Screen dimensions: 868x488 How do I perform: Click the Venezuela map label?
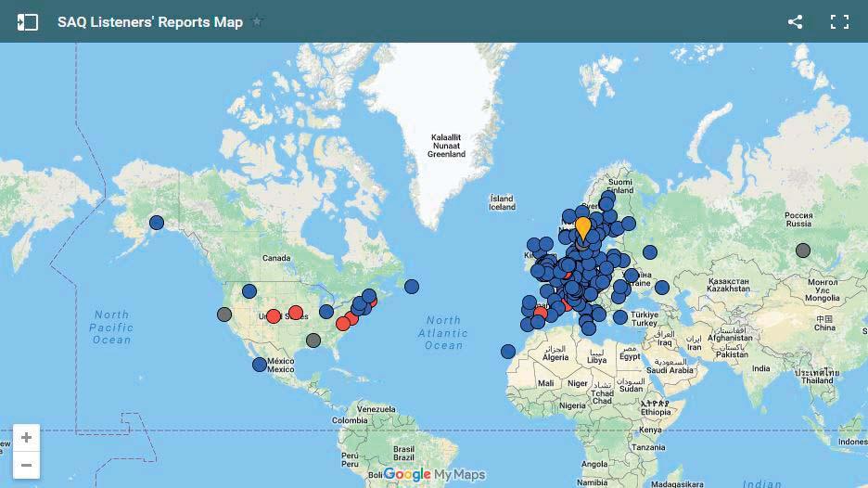tap(377, 409)
